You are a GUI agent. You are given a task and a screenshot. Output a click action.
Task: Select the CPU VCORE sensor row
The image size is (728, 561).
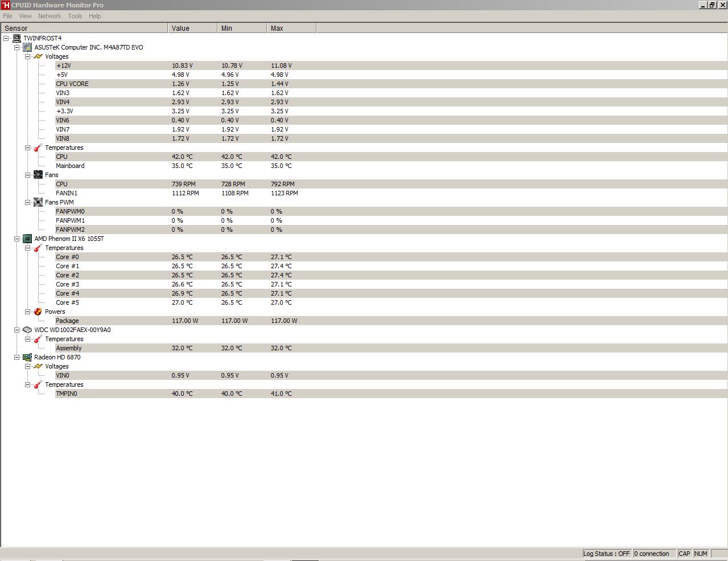point(391,84)
